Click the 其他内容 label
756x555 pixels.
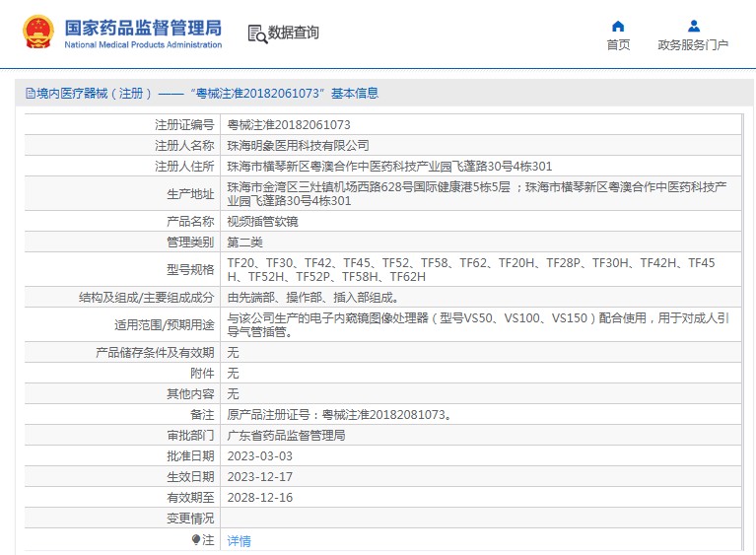190,394
